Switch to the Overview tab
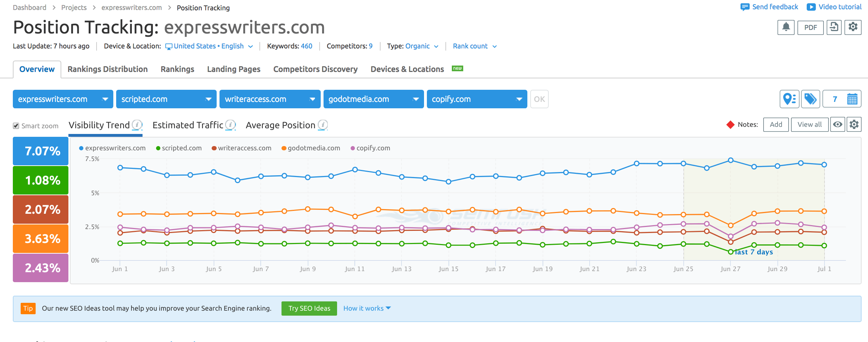Viewport: 868px width, 342px height. 37,69
